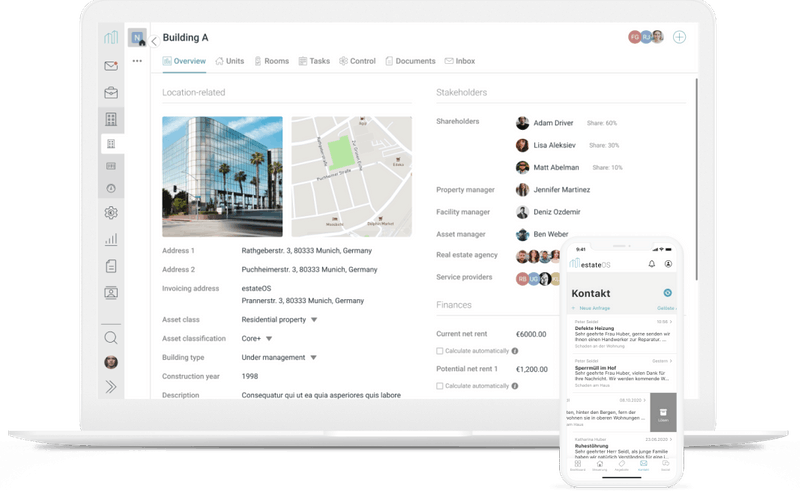Click the blue refresh icon beside Kontakt
The image size is (800, 491).
667,293
